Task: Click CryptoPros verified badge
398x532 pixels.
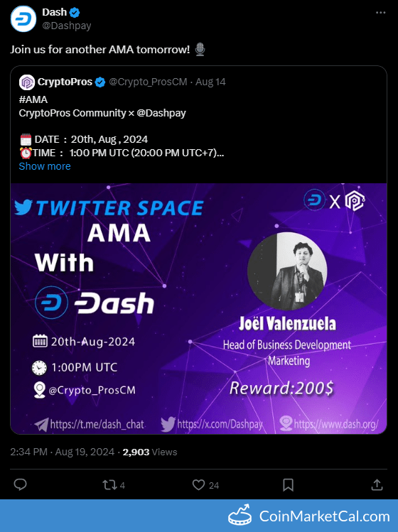Action: tap(100, 82)
